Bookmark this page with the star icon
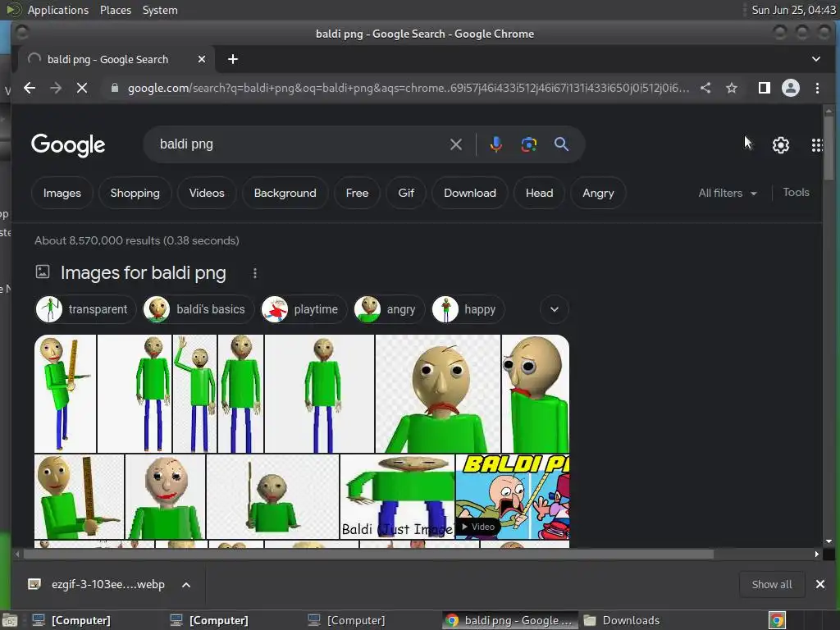Viewport: 840px width, 630px height. pos(732,88)
